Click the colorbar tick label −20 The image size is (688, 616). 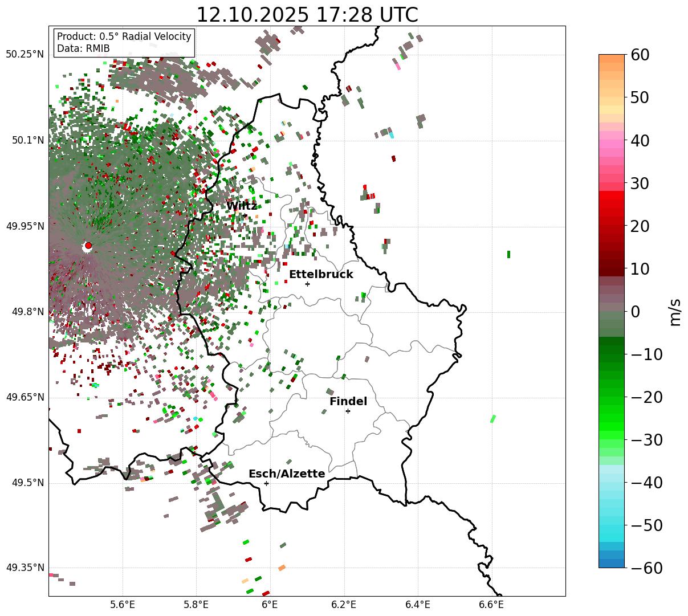(646, 397)
